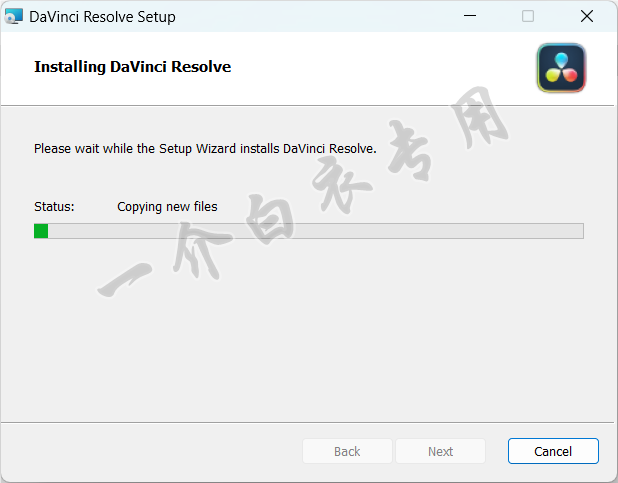Click the installation progress bar
Viewport: 618px width, 483px height.
click(309, 231)
